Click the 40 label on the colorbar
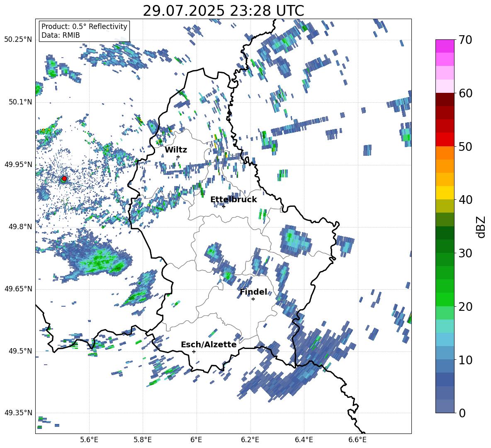This screenshot has width=491, height=448. 465,200
